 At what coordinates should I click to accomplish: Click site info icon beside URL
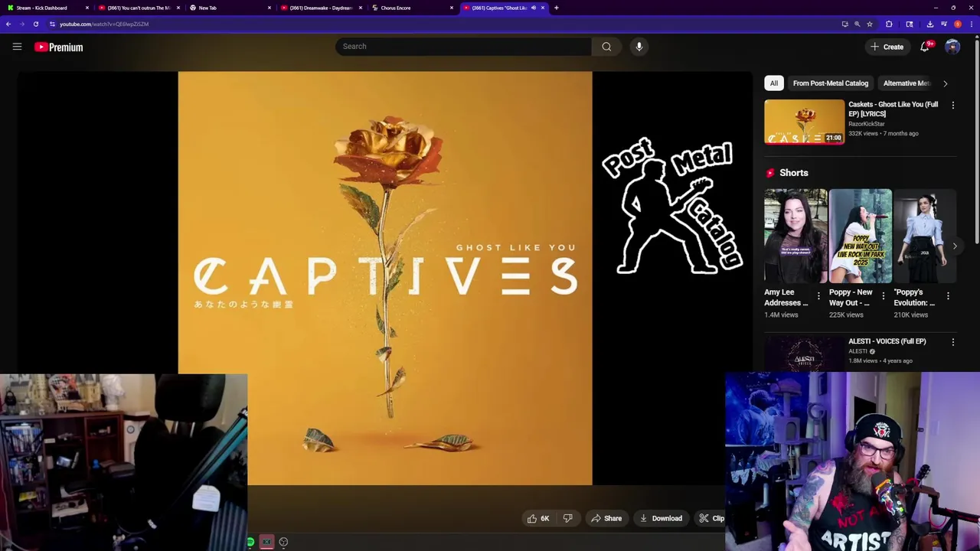coord(52,24)
